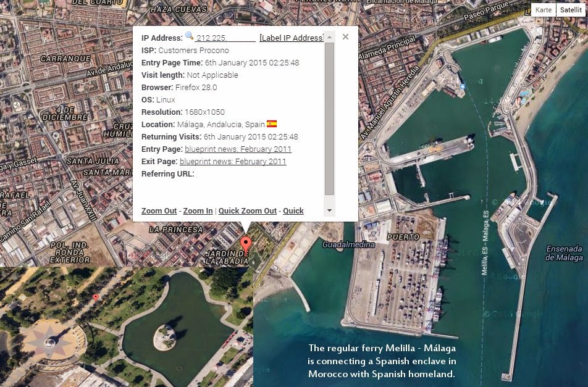The width and height of the screenshot is (588, 387).
Task: Click the Customers Procono ISP value
Action: tap(193, 50)
